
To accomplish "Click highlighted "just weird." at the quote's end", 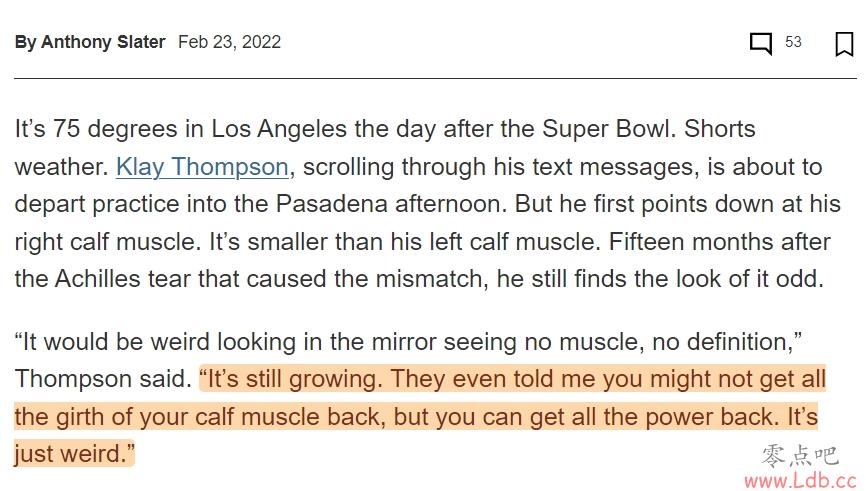I will pos(75,454).
